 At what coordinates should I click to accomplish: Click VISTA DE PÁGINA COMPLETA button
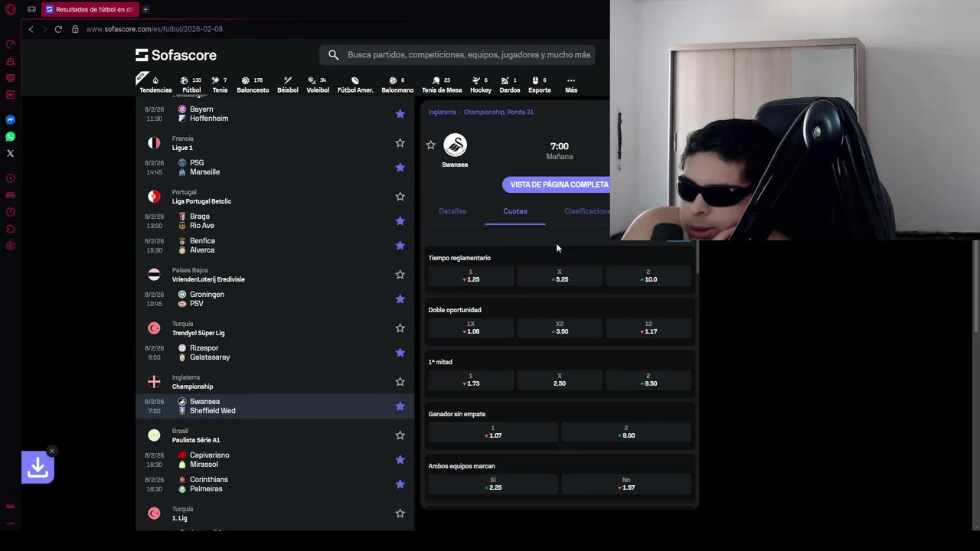pos(557,184)
